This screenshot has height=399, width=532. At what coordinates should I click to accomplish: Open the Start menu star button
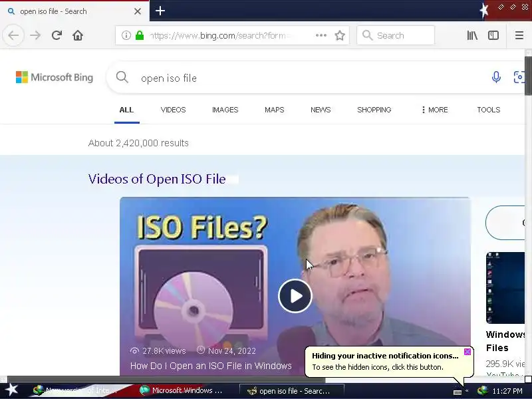11,390
